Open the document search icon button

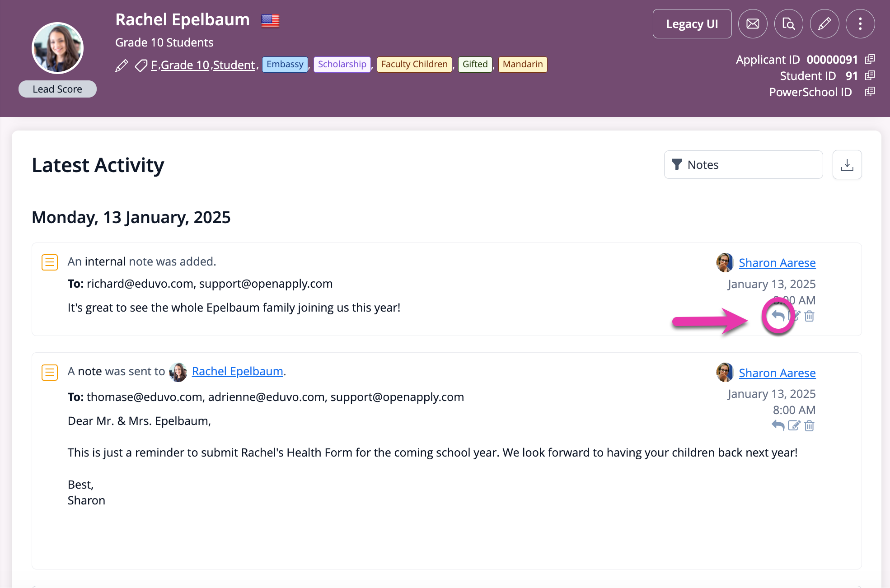tap(788, 24)
